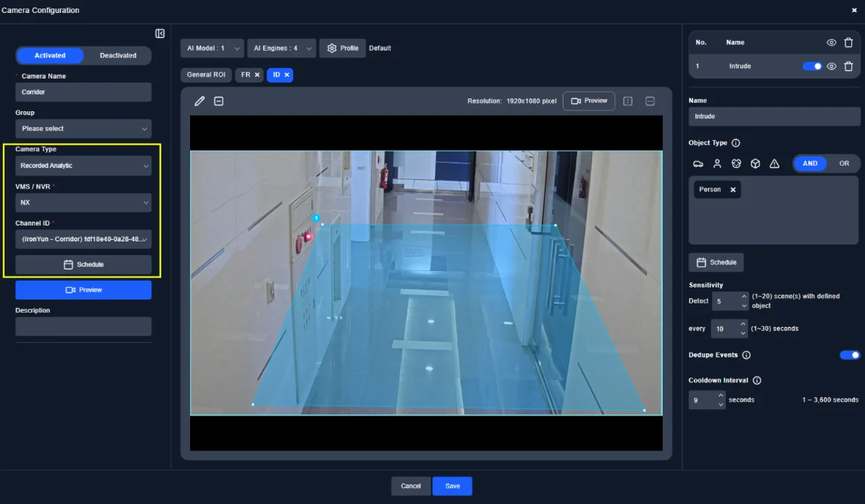Open the Profile settings

point(342,48)
